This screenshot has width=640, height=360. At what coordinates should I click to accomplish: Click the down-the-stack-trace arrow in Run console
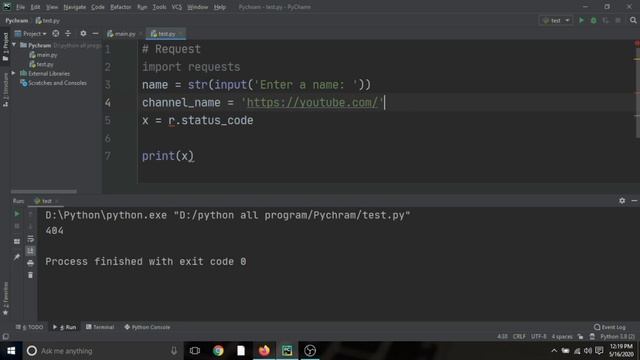pos(31,226)
